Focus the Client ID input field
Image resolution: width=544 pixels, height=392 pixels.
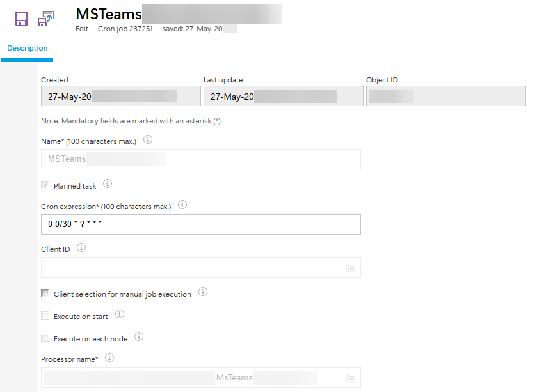pos(191,267)
